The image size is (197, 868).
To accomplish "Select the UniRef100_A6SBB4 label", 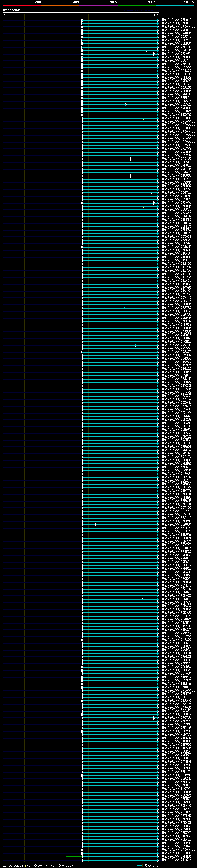I will click(177, 829).
